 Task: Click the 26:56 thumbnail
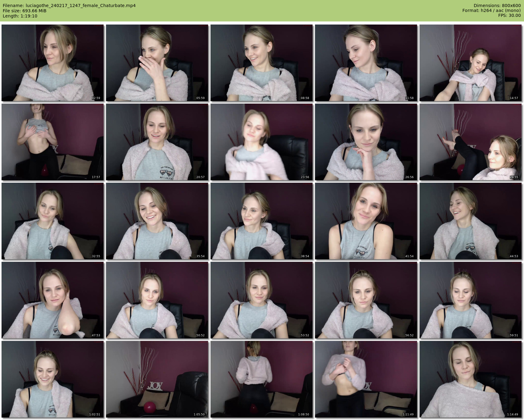[366, 142]
